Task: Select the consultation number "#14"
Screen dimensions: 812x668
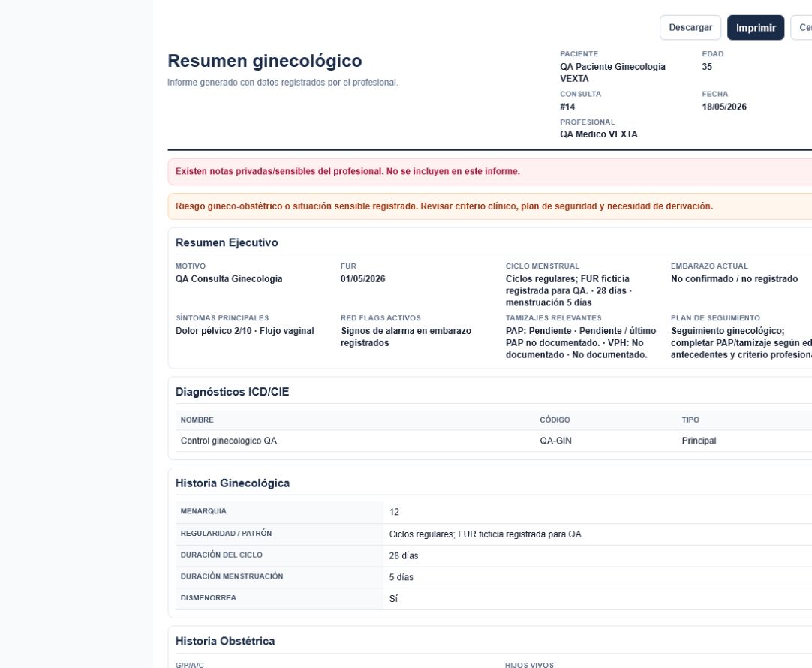Action: (567, 107)
